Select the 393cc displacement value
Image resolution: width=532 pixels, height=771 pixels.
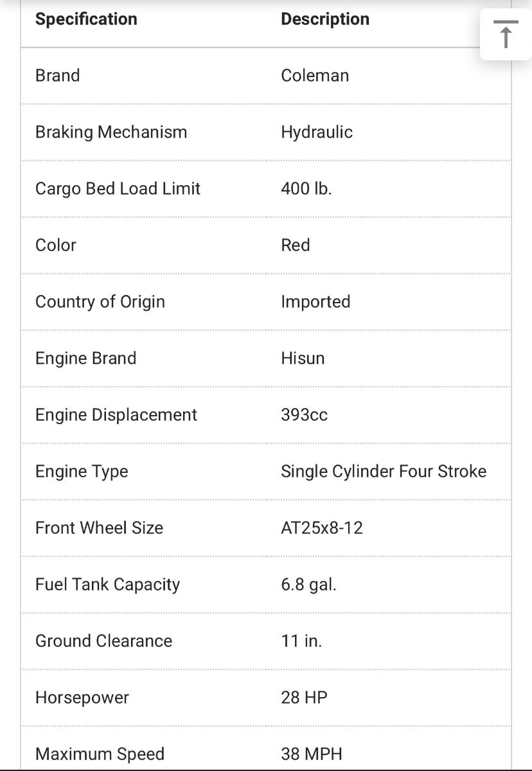304,415
